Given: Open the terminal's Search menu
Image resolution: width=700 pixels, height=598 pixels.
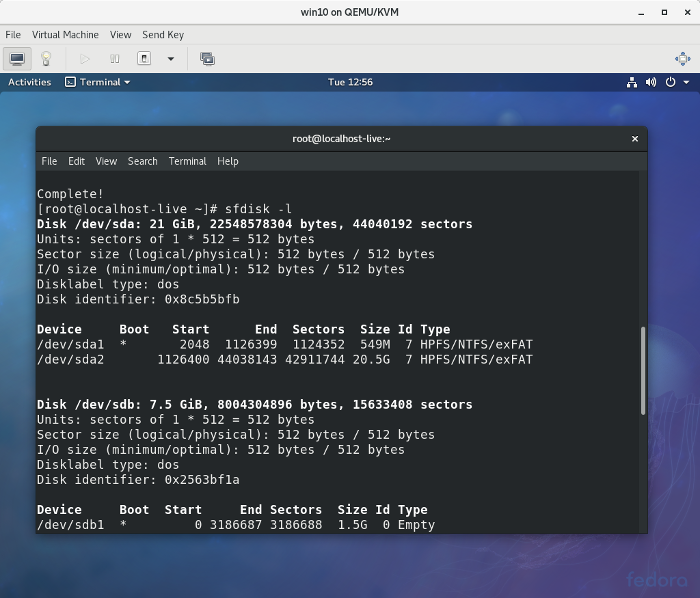Looking at the screenshot, I should pos(142,161).
